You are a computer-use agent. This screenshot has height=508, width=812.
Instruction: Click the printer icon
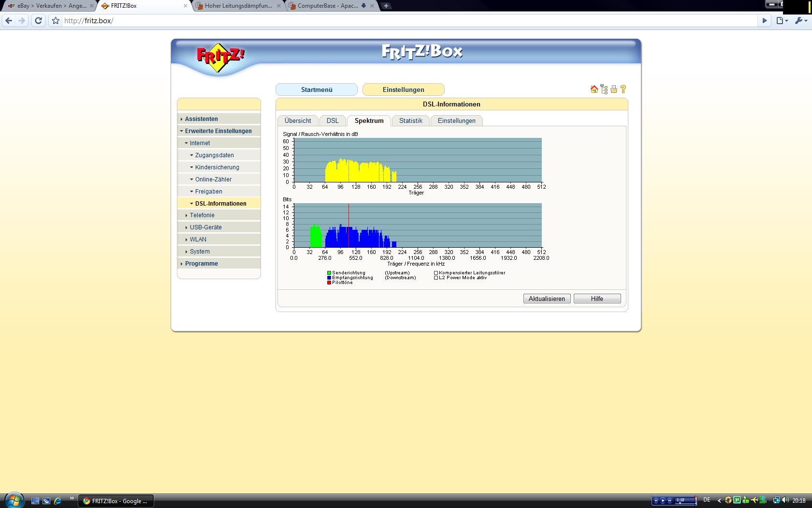click(614, 89)
